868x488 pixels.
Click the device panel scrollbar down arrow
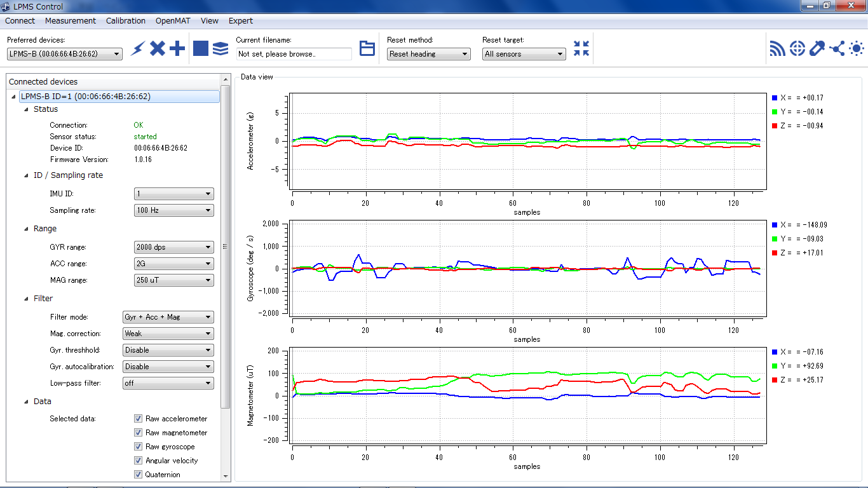(x=225, y=476)
